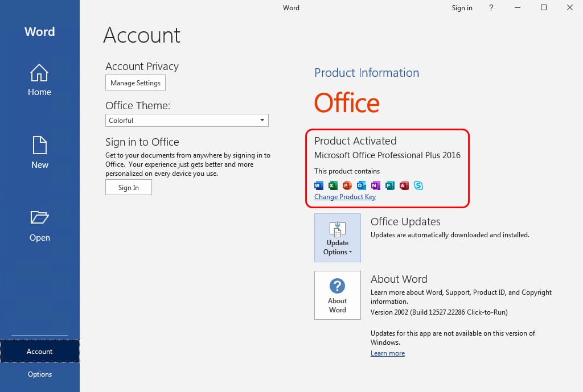
Task: Open the Options item in sidebar
Action: tap(39, 374)
